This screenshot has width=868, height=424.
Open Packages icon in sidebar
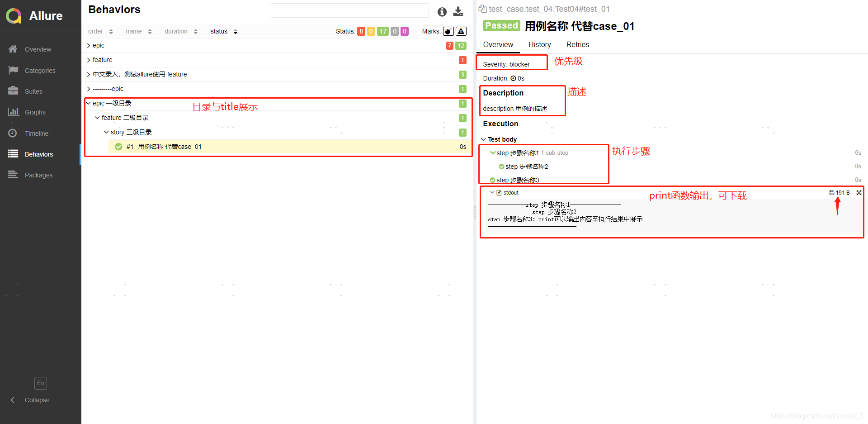(13, 175)
